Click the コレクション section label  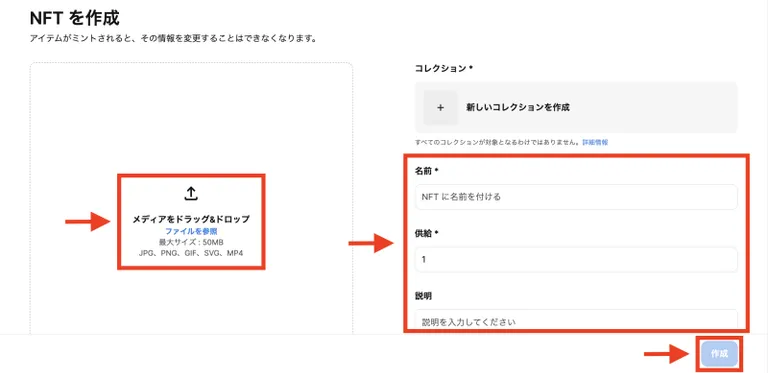tap(444, 69)
